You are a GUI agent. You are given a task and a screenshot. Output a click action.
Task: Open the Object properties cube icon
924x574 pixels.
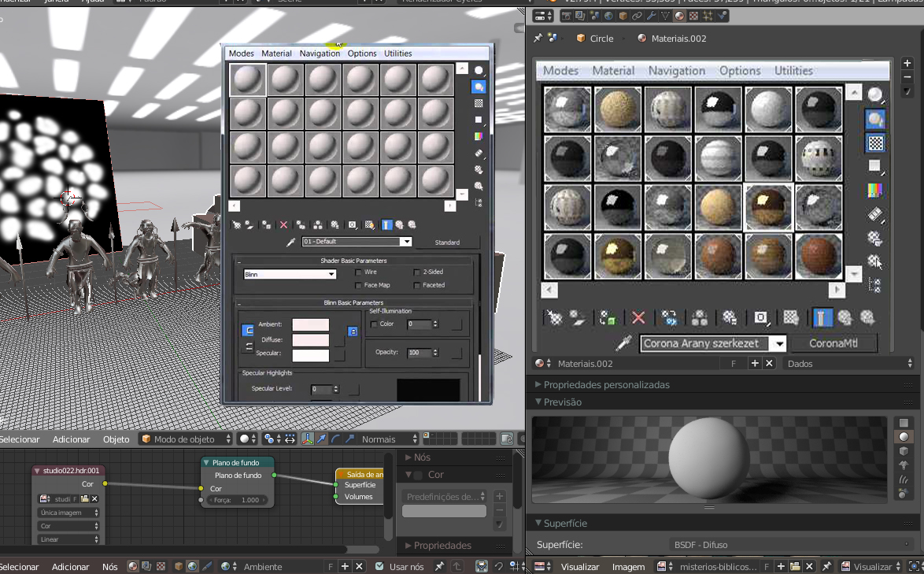pyautogui.click(x=623, y=16)
